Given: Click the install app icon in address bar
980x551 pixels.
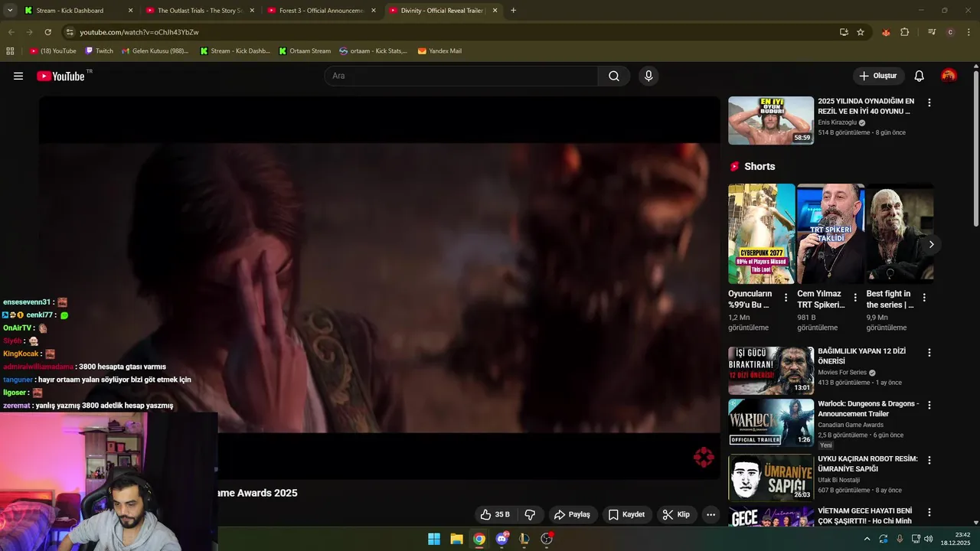Looking at the screenshot, I should (844, 32).
